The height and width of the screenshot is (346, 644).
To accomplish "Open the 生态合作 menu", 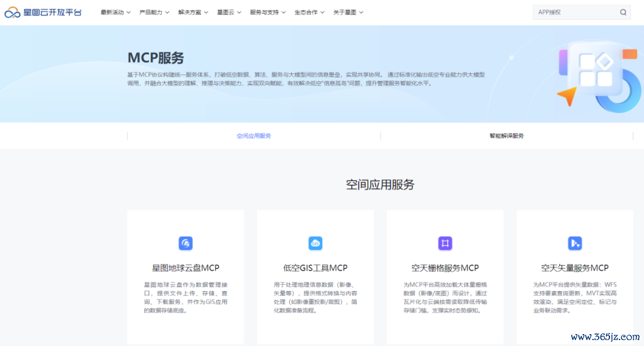I will [x=306, y=13].
